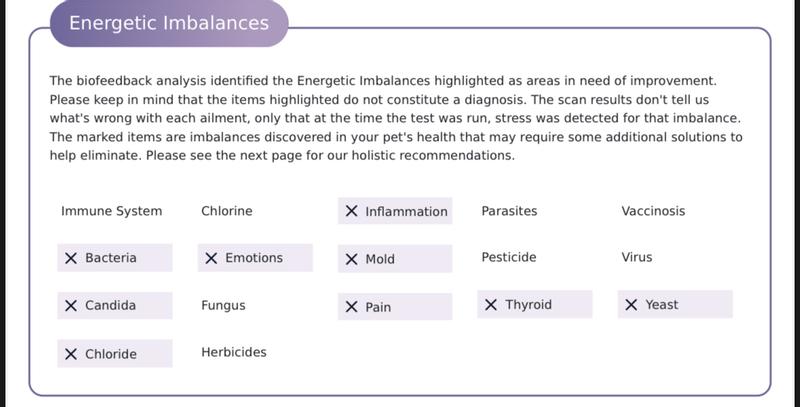Click the Virus label

pos(637,257)
